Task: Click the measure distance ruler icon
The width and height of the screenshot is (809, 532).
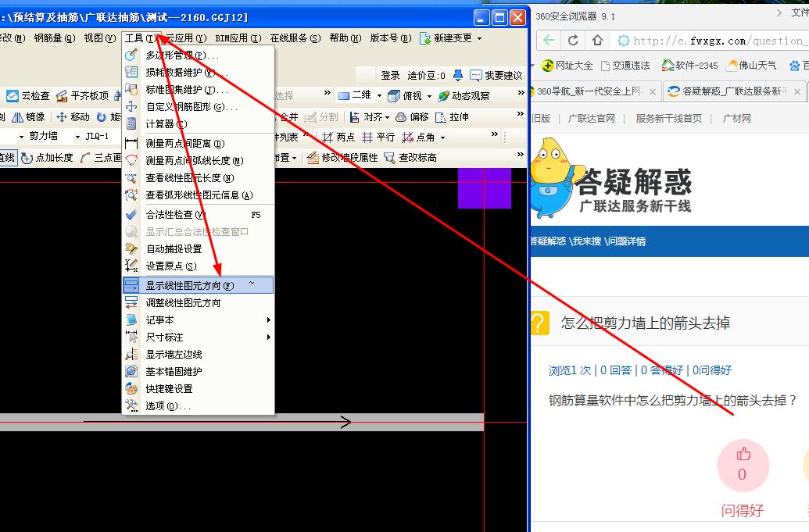Action: 131,143
